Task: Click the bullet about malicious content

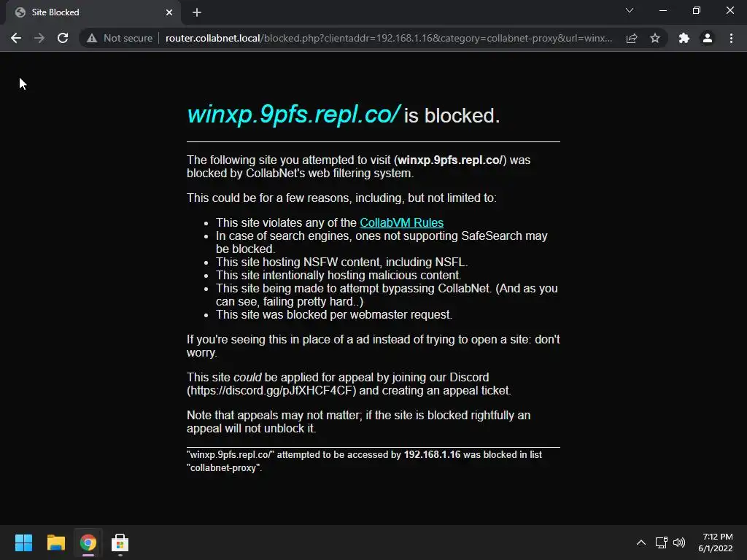Action: click(338, 275)
